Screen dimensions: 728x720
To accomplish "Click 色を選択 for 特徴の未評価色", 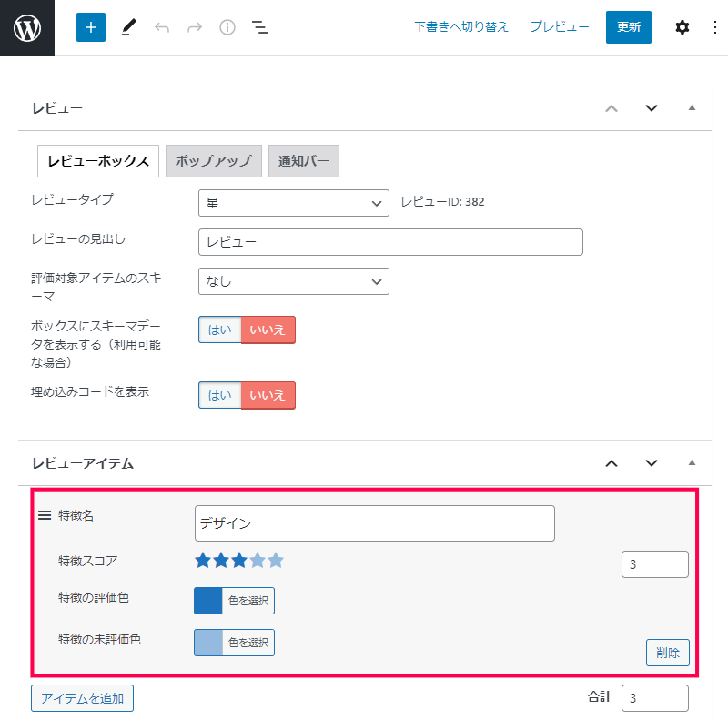I will coord(248,643).
